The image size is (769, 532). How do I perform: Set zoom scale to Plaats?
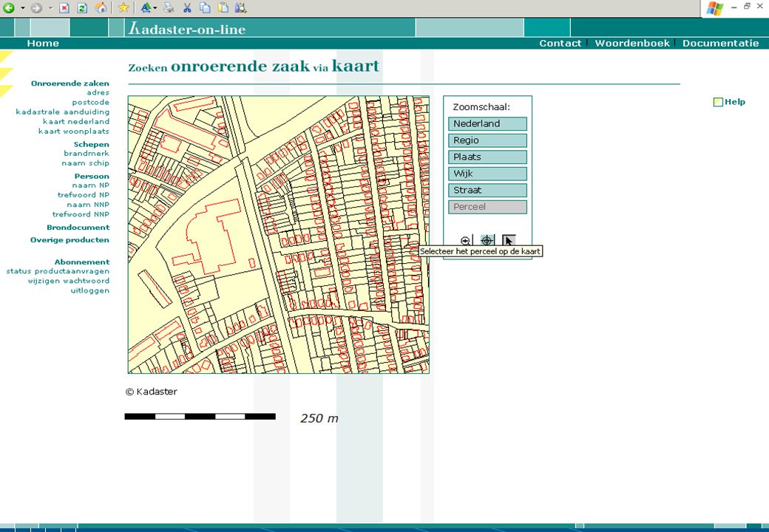pos(487,157)
